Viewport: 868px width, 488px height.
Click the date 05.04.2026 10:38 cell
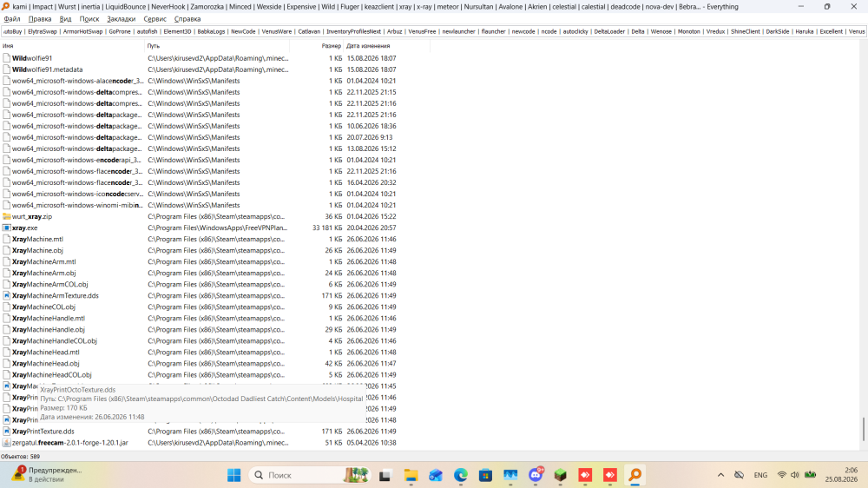click(372, 443)
